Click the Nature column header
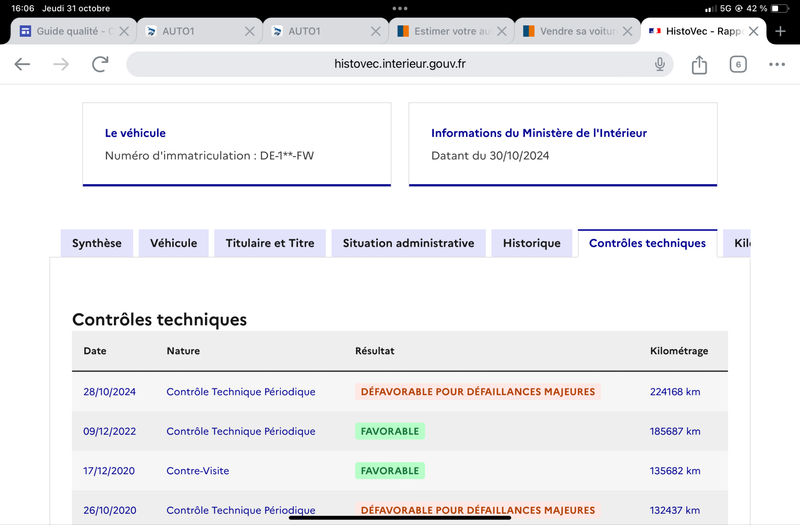This screenshot has width=800, height=525. [183, 351]
